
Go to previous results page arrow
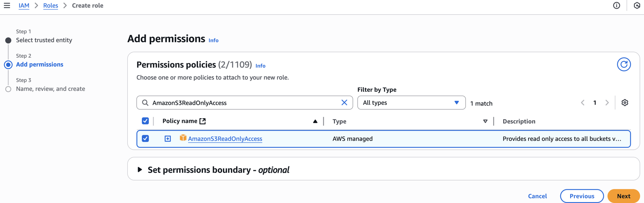tap(583, 103)
